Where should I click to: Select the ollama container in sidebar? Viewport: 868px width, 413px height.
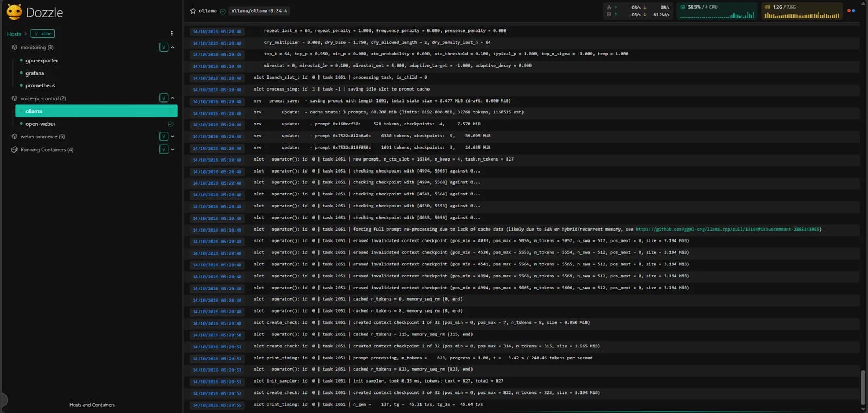[97, 111]
